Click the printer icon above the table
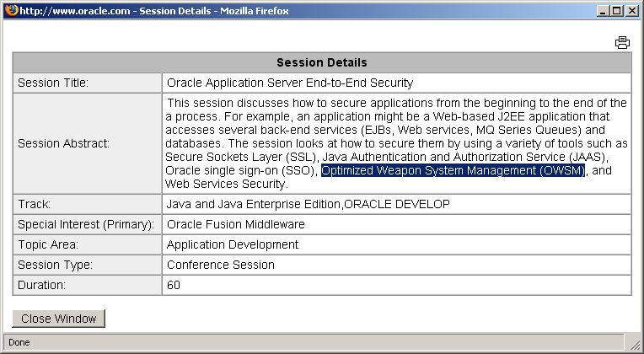The image size is (644, 354). pyautogui.click(x=622, y=43)
